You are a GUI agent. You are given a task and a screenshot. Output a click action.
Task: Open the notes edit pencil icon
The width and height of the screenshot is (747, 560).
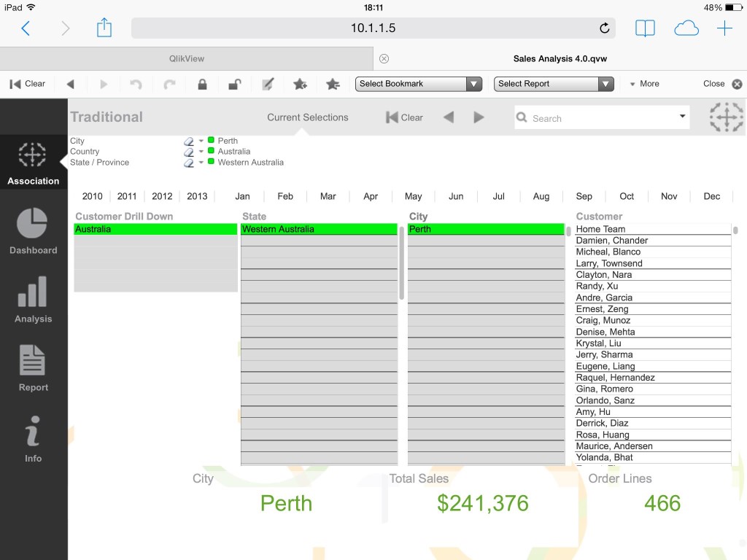tap(268, 85)
